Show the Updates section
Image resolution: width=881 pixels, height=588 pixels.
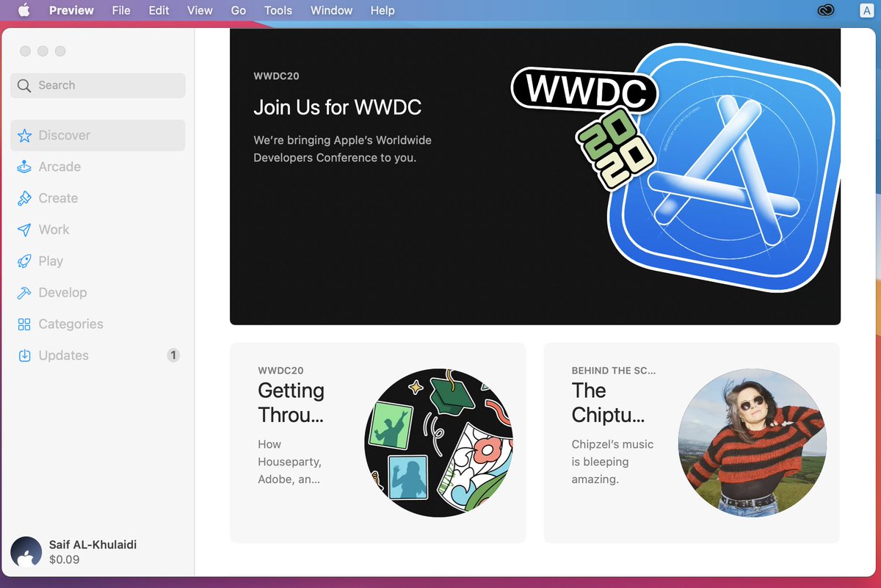[x=98, y=356]
